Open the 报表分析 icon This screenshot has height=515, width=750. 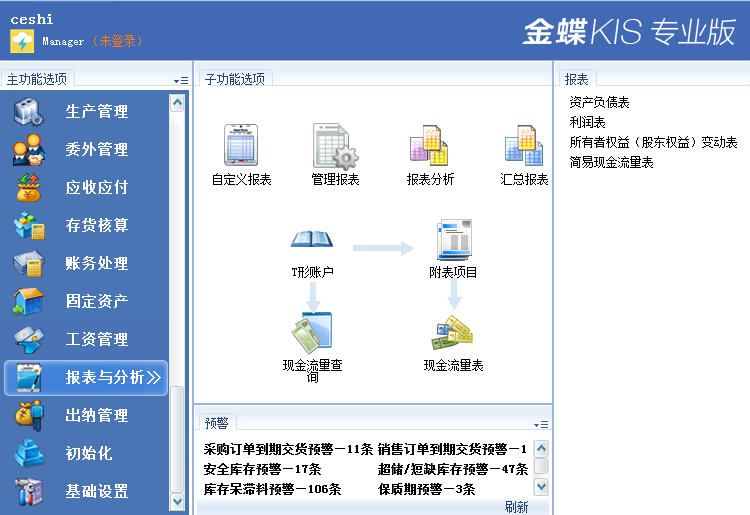pos(430,146)
